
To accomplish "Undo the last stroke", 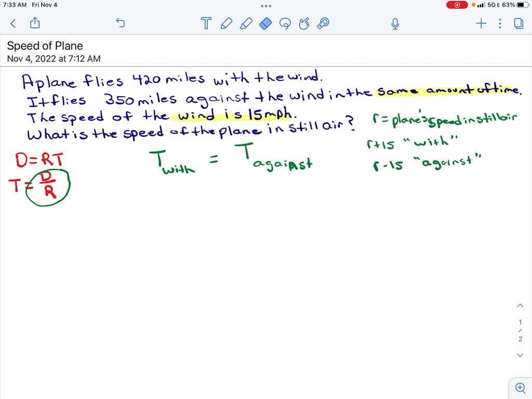I will tap(120, 23).
